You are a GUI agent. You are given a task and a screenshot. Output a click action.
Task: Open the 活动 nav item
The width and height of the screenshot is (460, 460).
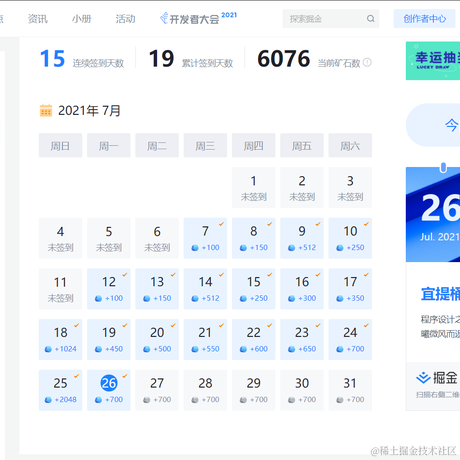pyautogui.click(x=125, y=19)
